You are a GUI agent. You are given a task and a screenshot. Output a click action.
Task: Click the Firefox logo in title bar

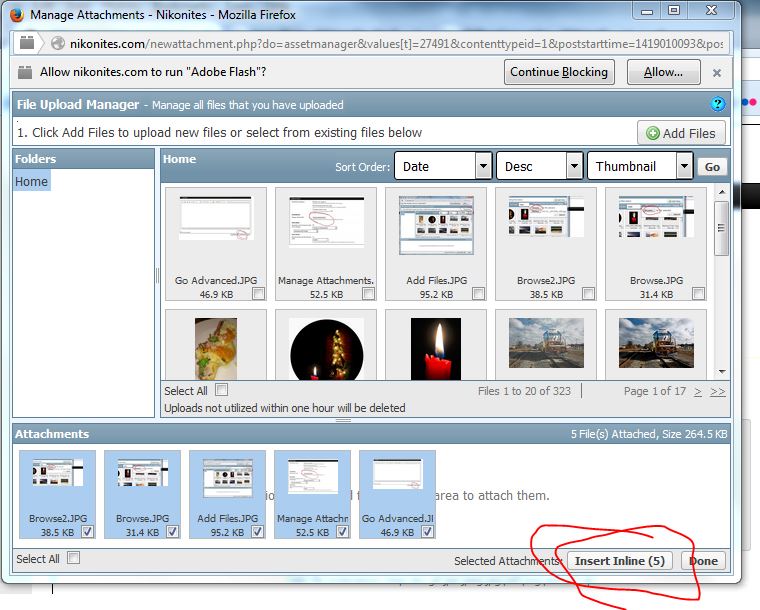point(16,14)
